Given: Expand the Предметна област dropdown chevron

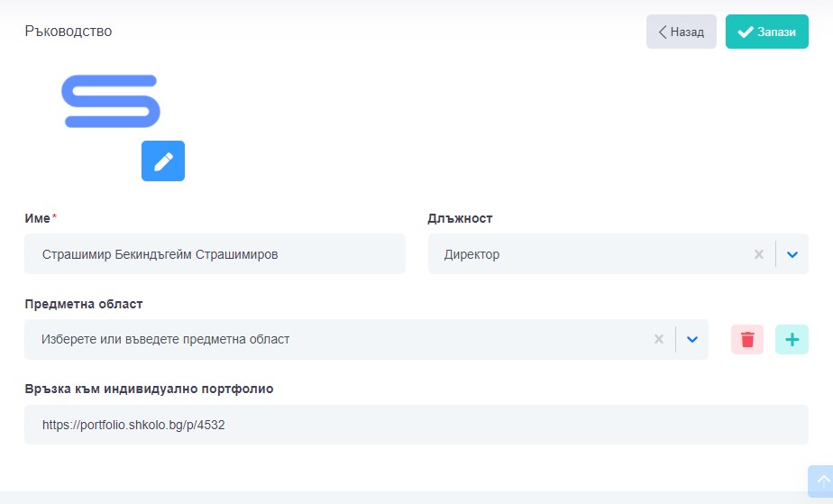Looking at the screenshot, I should (692, 340).
